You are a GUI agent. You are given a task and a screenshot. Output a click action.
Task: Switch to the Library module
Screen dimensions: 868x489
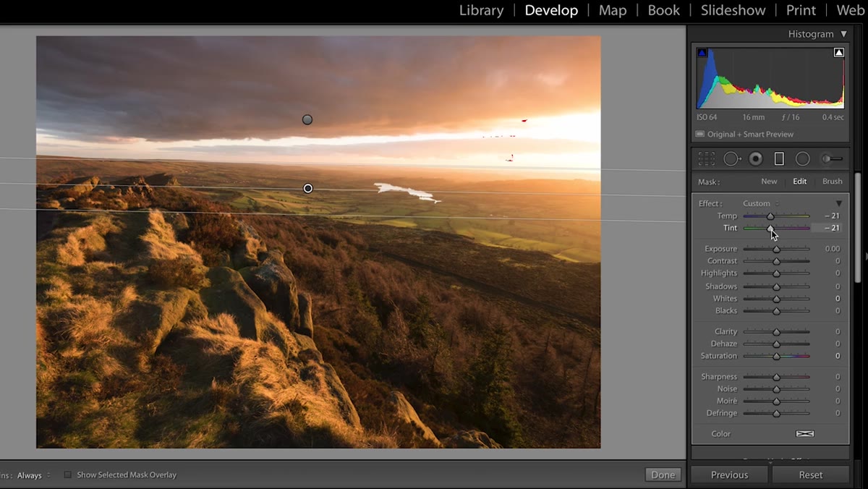point(481,10)
